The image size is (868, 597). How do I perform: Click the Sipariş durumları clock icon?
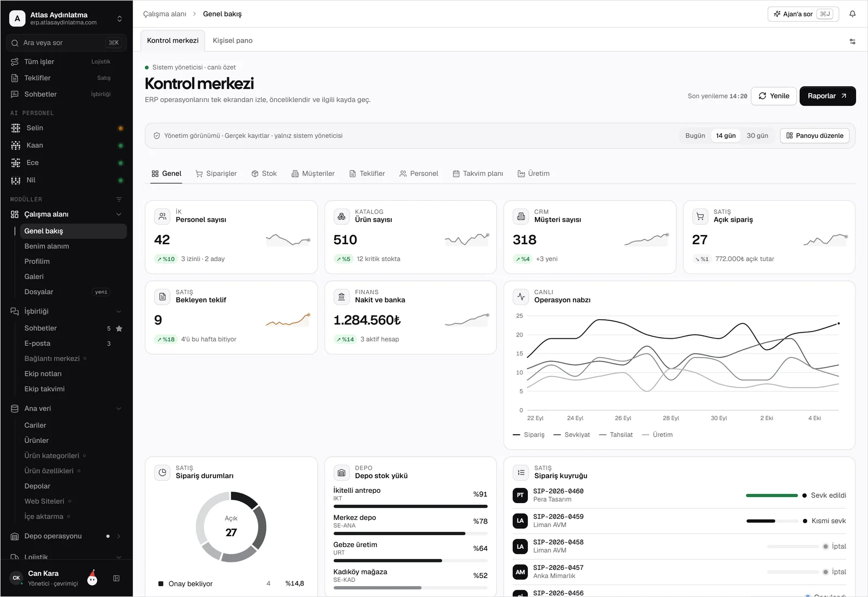162,472
